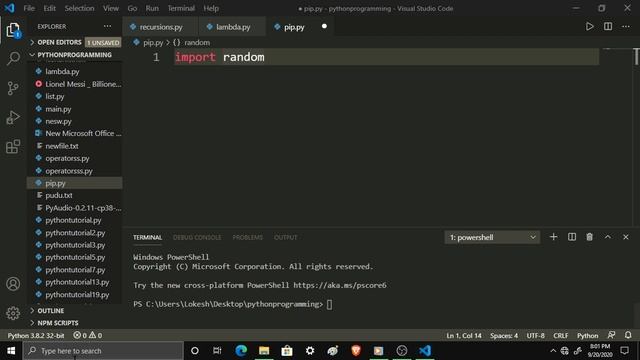Click the Windows search box
640x360 pixels.
103,351
